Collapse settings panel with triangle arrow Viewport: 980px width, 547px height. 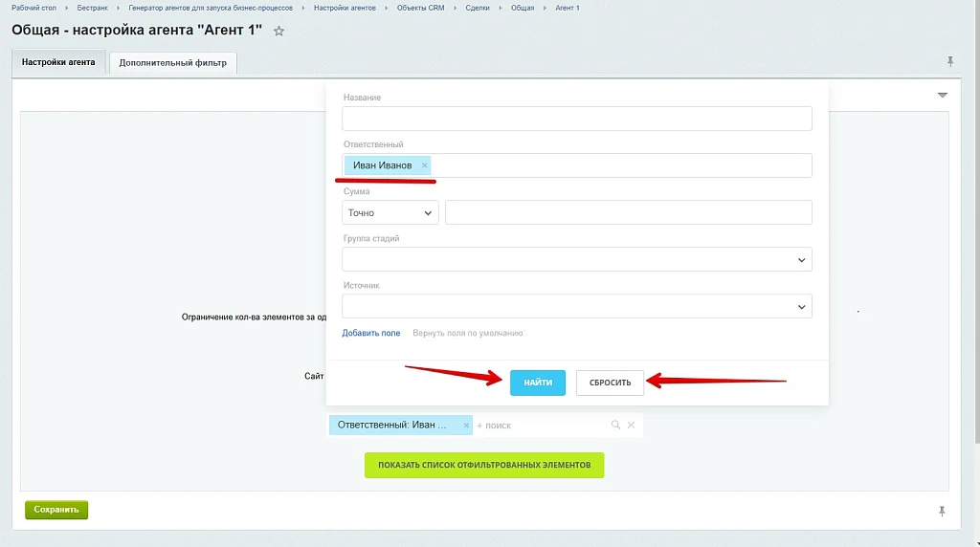[x=943, y=95]
